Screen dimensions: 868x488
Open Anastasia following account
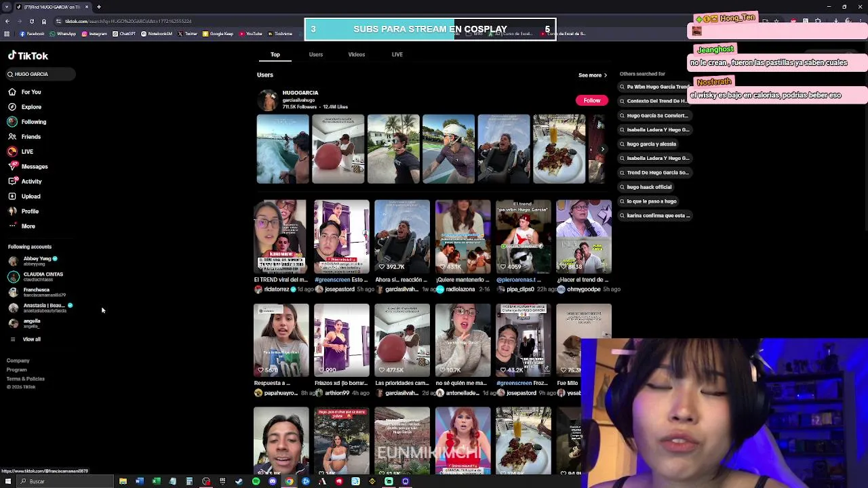point(40,308)
